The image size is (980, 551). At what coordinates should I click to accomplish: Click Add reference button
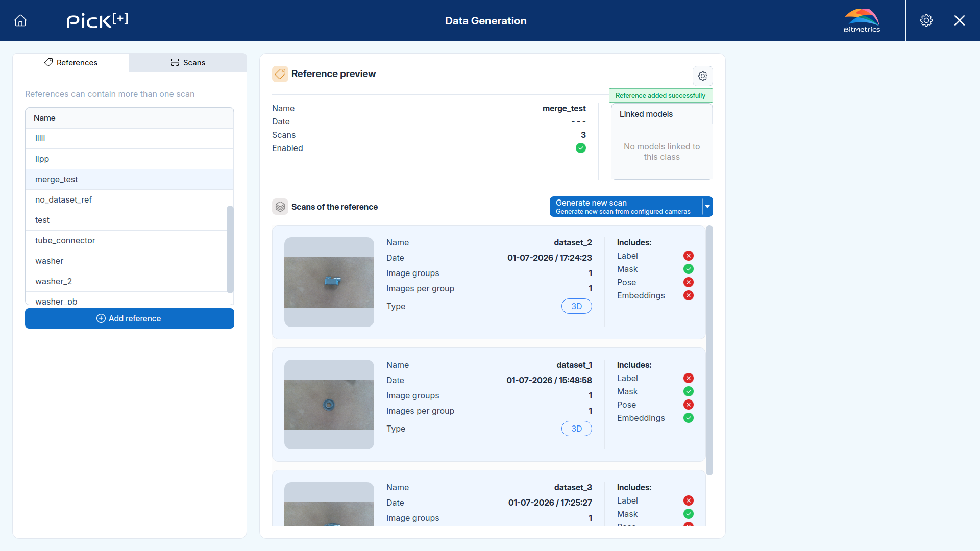pos(130,318)
